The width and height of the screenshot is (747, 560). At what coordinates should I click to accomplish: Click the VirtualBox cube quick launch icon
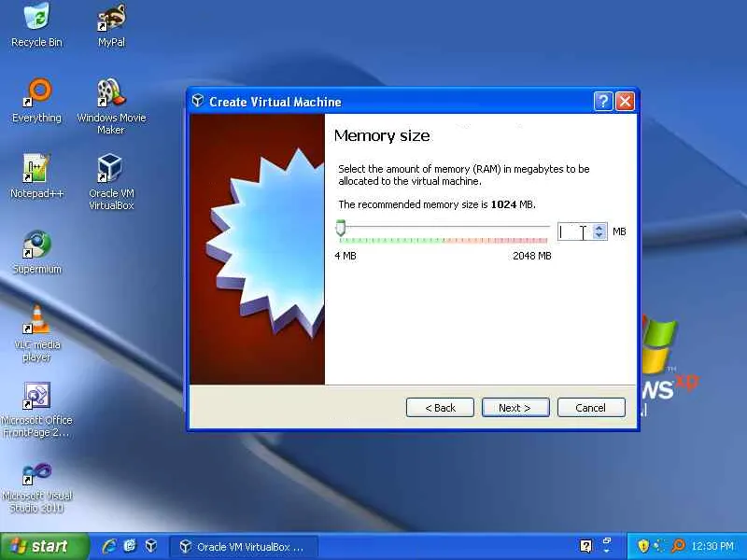coord(151,546)
